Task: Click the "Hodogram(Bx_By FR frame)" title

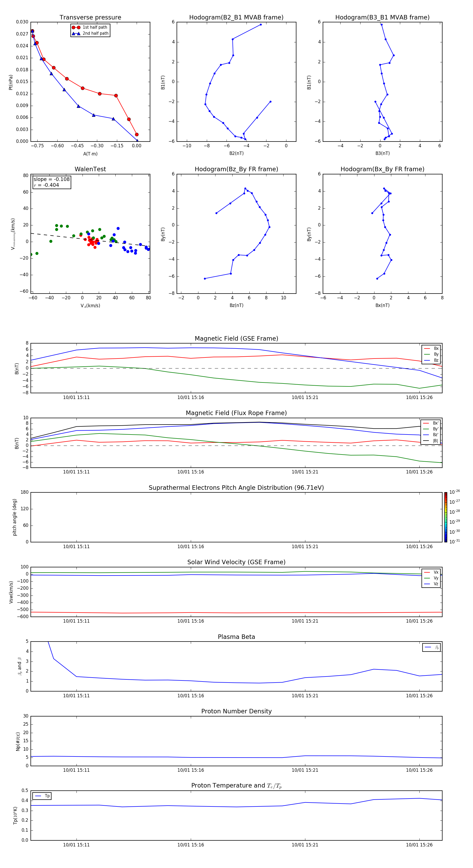Action: click(x=382, y=169)
